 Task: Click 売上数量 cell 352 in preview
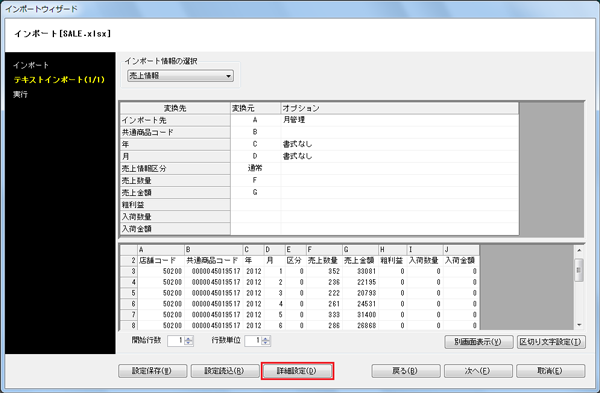click(x=324, y=271)
